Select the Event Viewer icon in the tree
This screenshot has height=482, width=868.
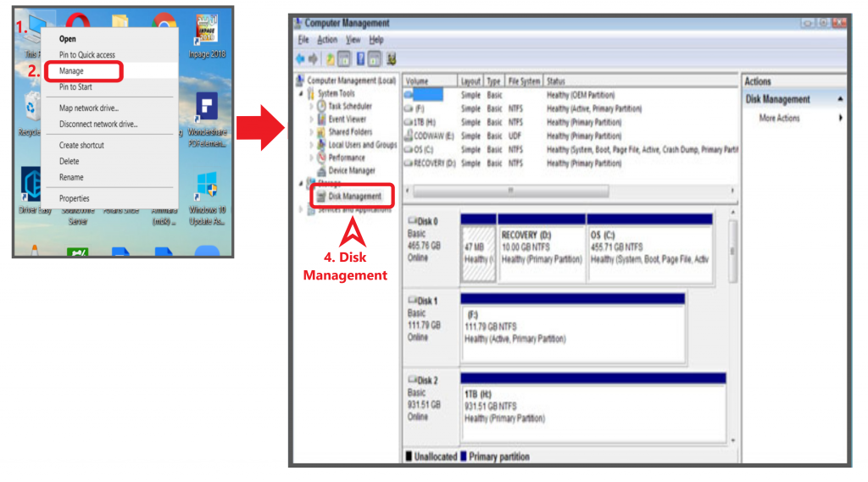pyautogui.click(x=321, y=119)
